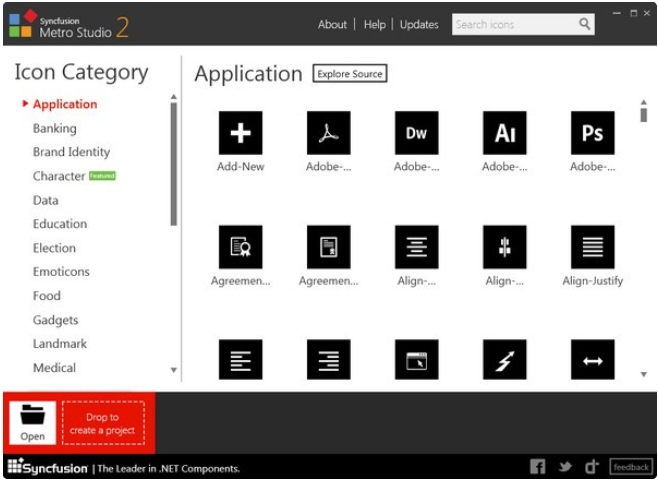
Task: Open Syncfusion Facebook page icon
Action: pos(538,467)
